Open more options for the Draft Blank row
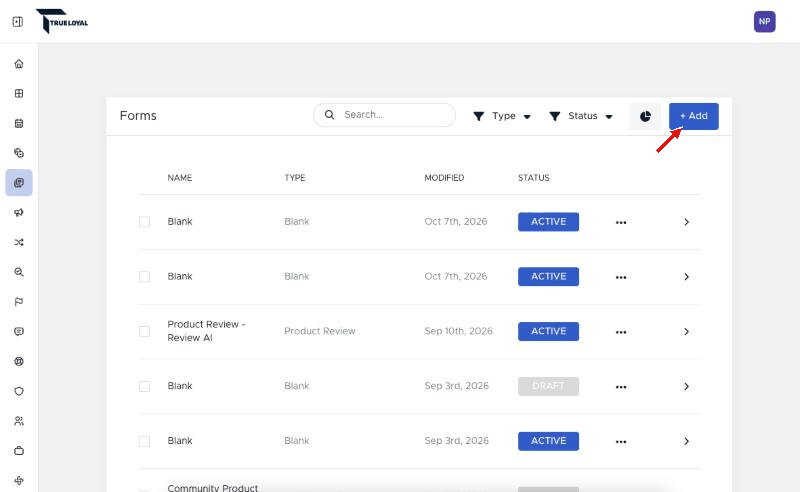The width and height of the screenshot is (800, 492). click(x=621, y=387)
